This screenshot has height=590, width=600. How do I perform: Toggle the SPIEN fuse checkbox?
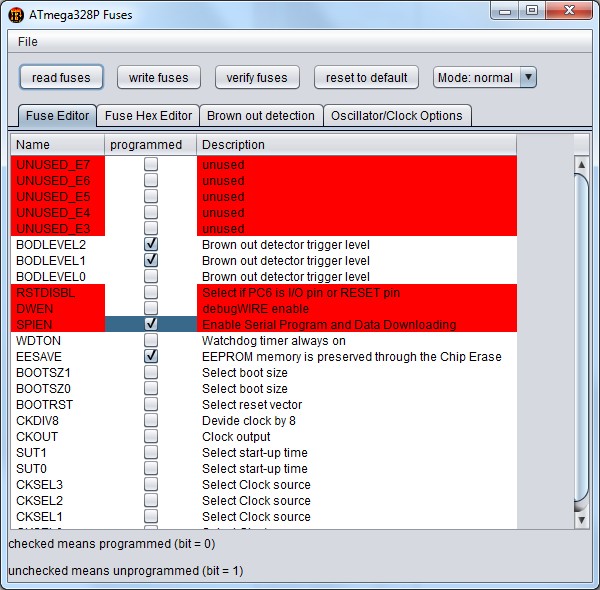(x=151, y=324)
